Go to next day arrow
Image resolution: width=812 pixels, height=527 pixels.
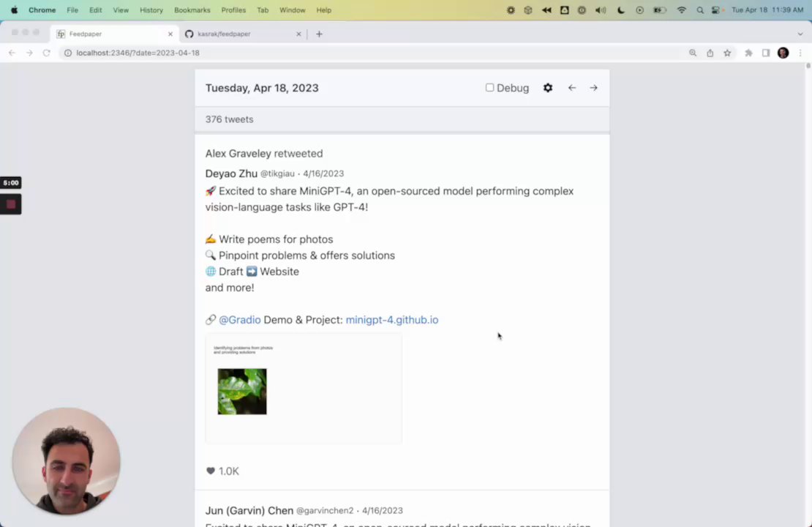(x=593, y=88)
